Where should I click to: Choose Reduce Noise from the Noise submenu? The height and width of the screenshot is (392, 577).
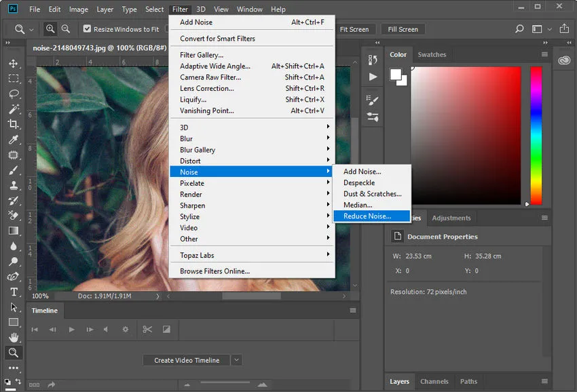pos(370,216)
